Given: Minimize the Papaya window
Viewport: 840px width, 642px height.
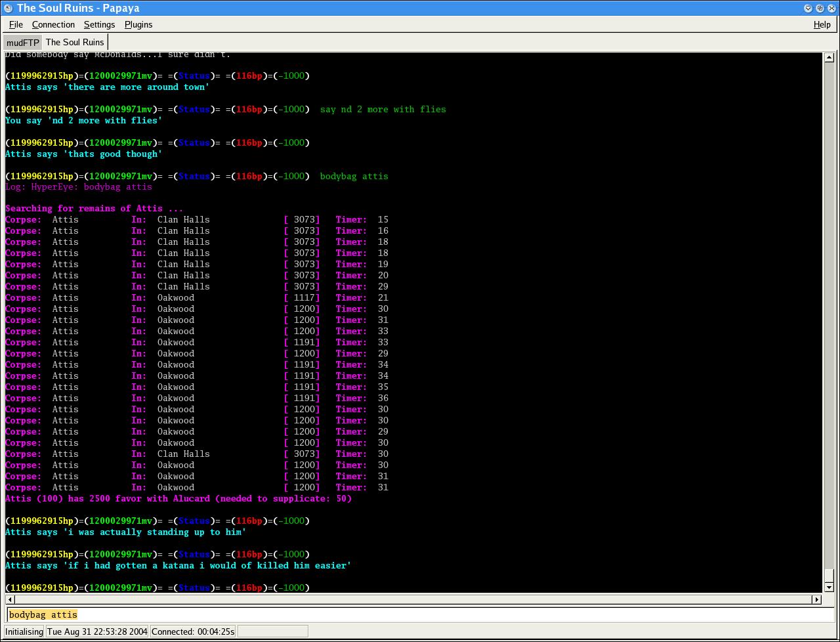Looking at the screenshot, I should pyautogui.click(x=808, y=8).
